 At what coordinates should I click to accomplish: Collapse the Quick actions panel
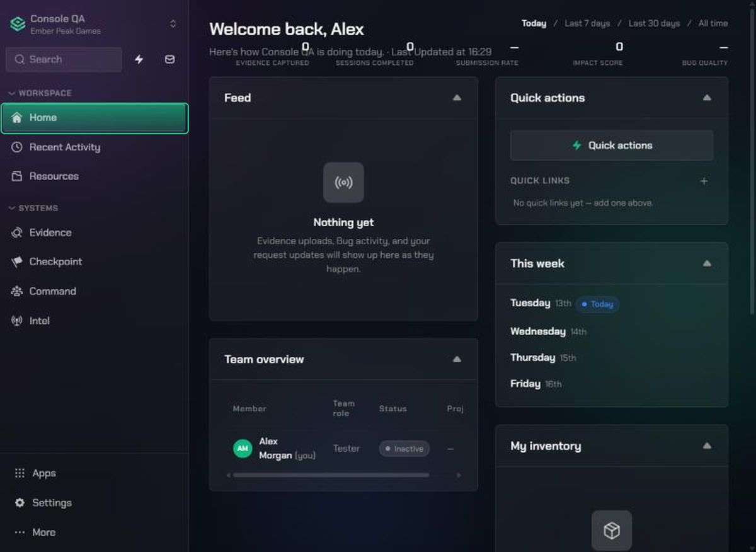(x=707, y=98)
